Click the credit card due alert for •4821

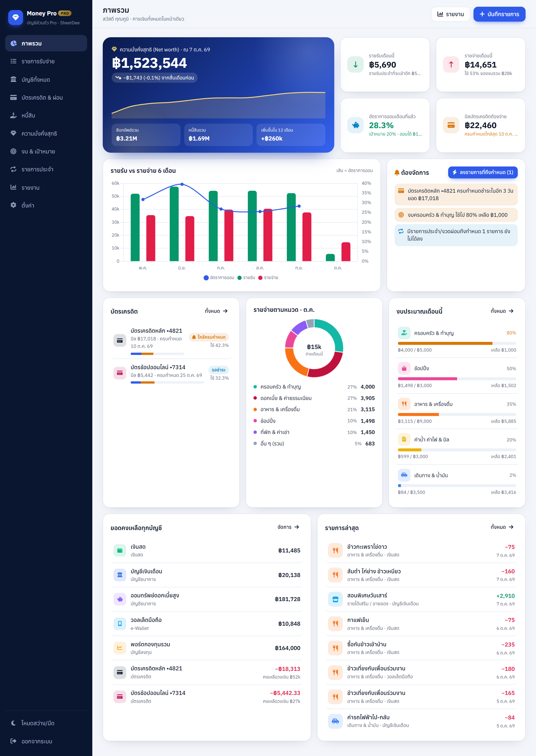tap(456, 194)
